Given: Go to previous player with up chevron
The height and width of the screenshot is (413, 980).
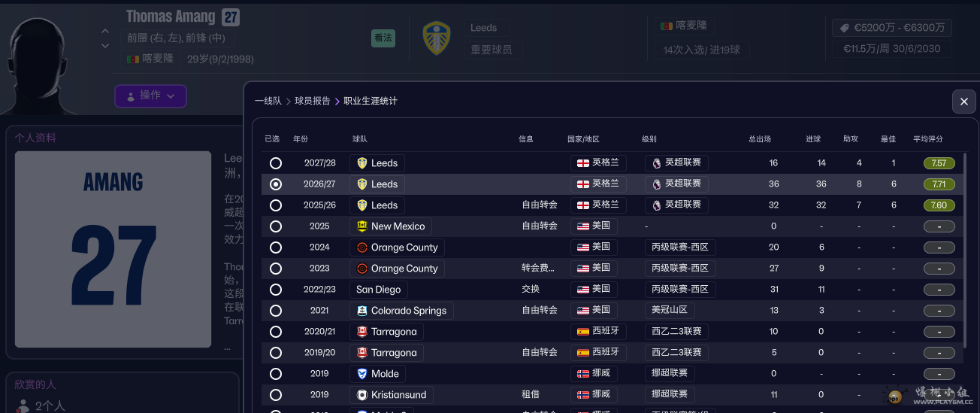Looking at the screenshot, I should pyautogui.click(x=105, y=32).
